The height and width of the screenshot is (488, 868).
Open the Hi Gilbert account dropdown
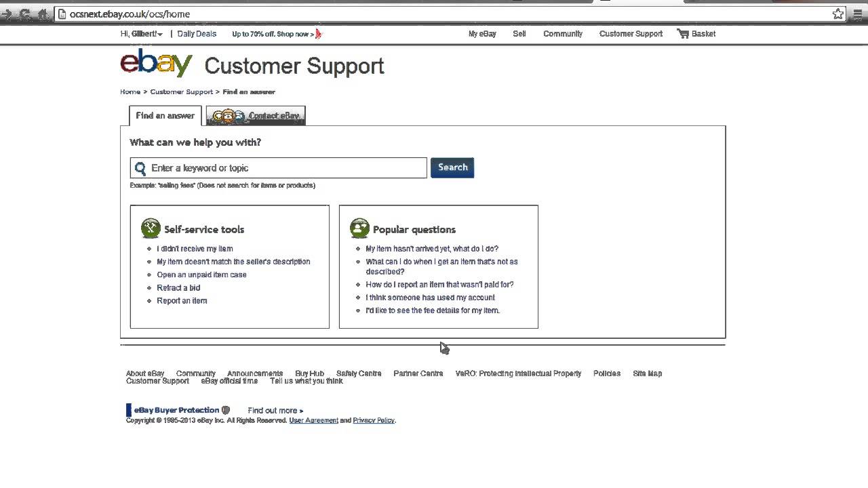click(141, 34)
